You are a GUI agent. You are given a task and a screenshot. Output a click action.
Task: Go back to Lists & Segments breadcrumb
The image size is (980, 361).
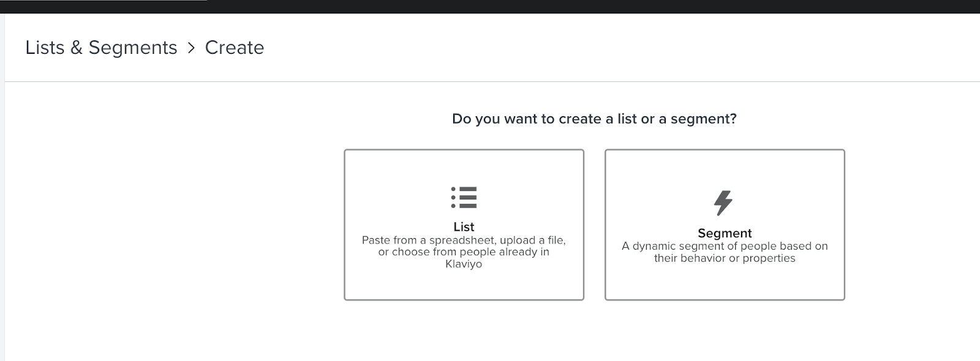101,48
